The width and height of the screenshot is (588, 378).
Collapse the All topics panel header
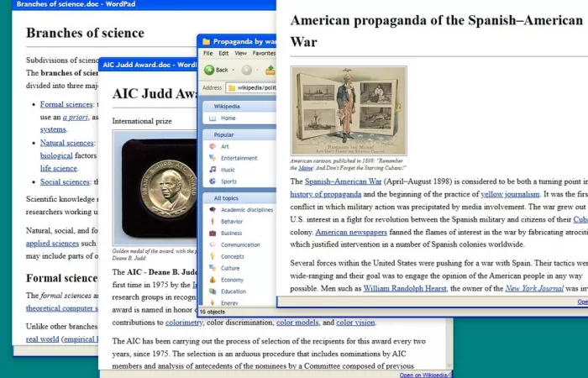tap(239, 198)
